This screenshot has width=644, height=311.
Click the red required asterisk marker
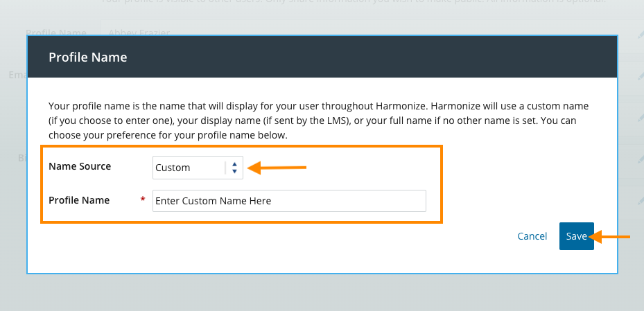(x=142, y=200)
